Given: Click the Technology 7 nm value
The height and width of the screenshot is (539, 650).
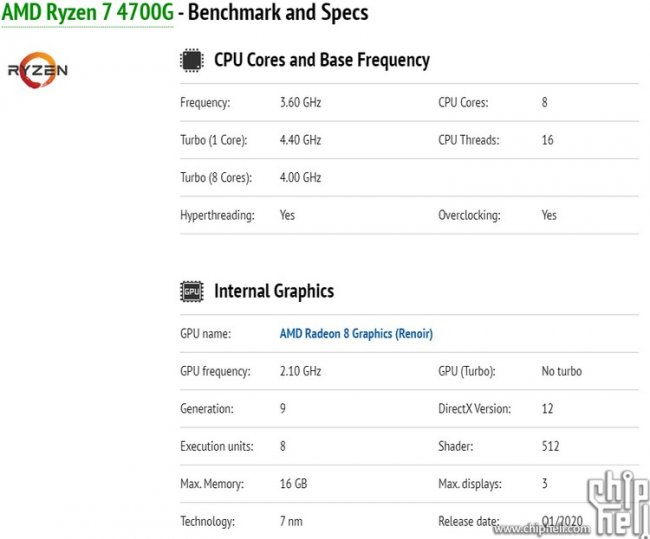Looking at the screenshot, I should click(x=291, y=521).
